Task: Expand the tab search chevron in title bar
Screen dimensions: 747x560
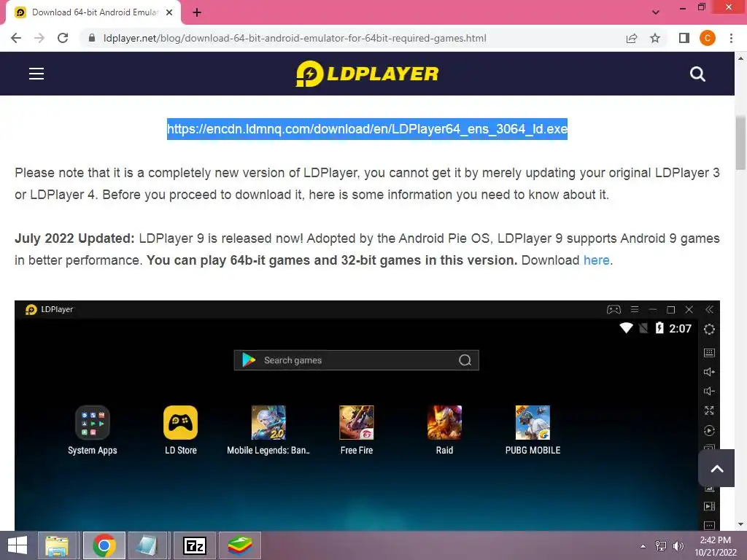Action: pyautogui.click(x=656, y=12)
